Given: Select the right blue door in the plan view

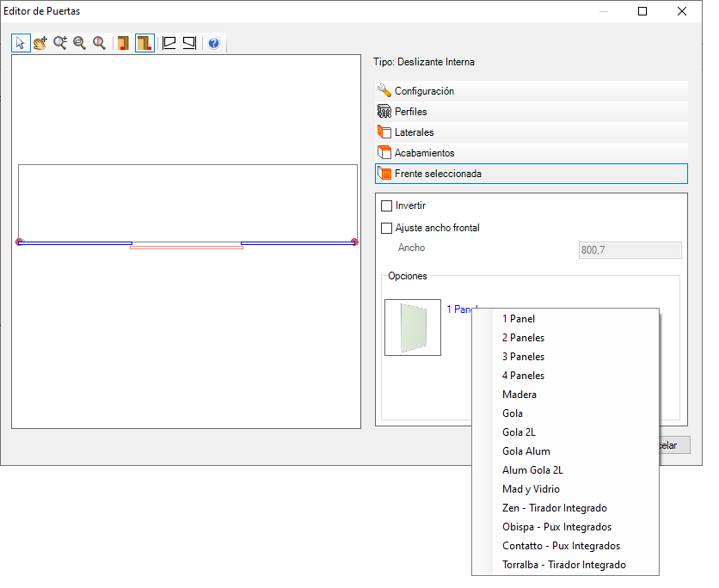Looking at the screenshot, I should 298,243.
